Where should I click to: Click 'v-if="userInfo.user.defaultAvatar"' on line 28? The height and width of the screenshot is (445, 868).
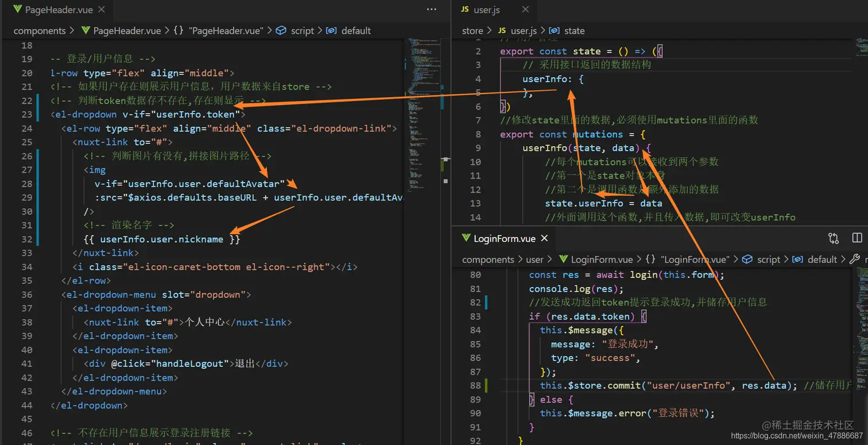pyautogui.click(x=190, y=184)
